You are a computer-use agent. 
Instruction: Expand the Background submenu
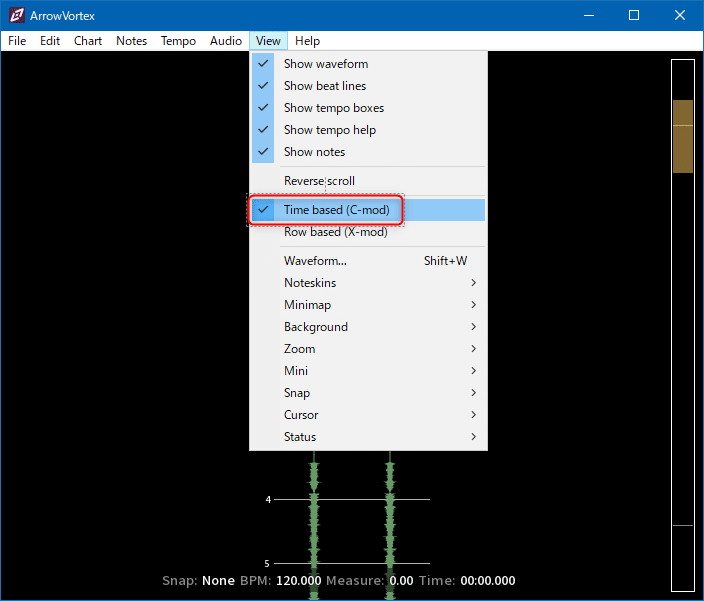pos(368,327)
